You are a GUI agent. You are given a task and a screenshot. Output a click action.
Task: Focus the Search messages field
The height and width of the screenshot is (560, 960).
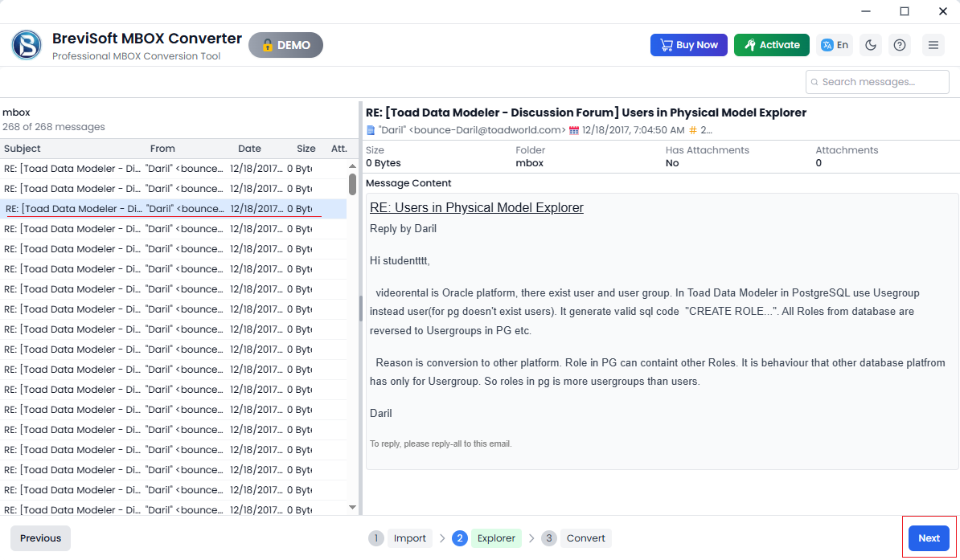click(x=877, y=82)
